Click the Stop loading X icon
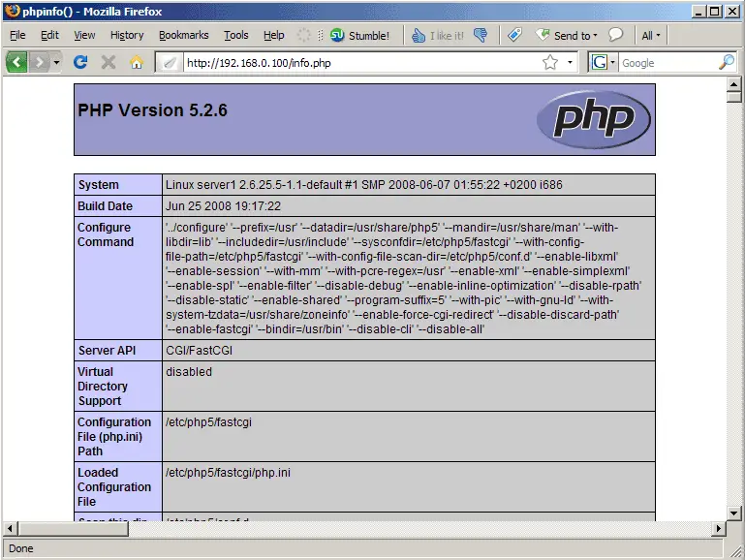745x560 pixels. 109,62
